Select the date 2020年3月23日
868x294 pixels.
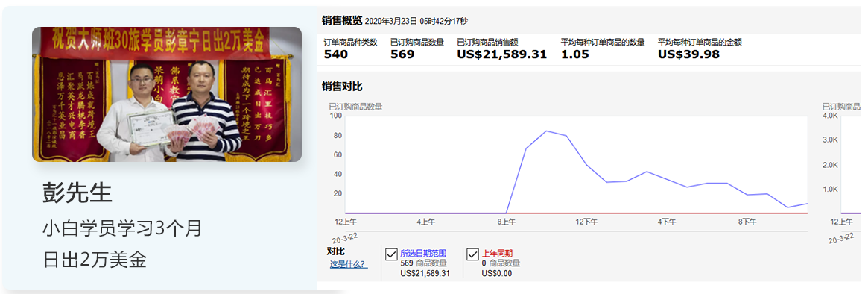point(391,21)
